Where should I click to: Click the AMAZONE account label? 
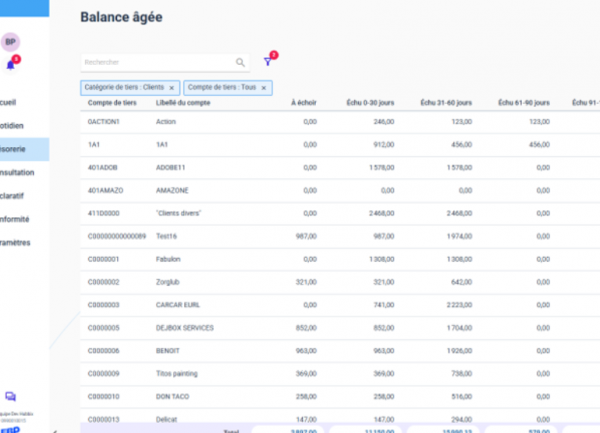pyautogui.click(x=172, y=190)
